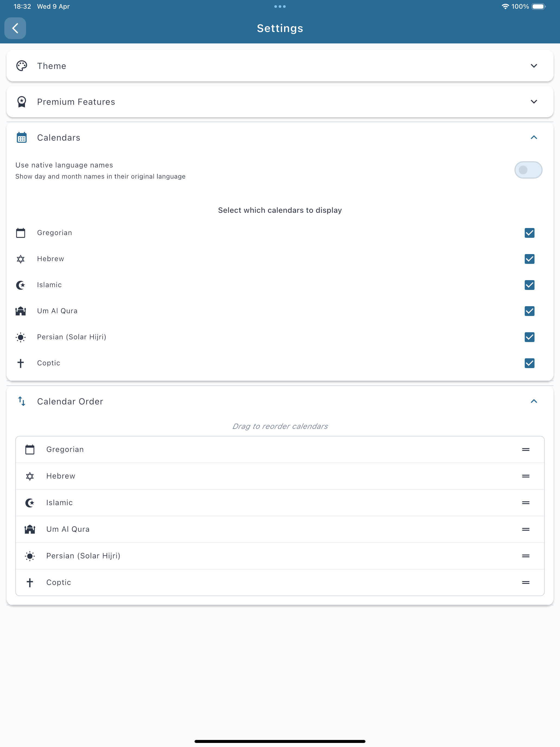The height and width of the screenshot is (747, 560).
Task: Expand Premium Features with its chevron
Action: (533, 102)
